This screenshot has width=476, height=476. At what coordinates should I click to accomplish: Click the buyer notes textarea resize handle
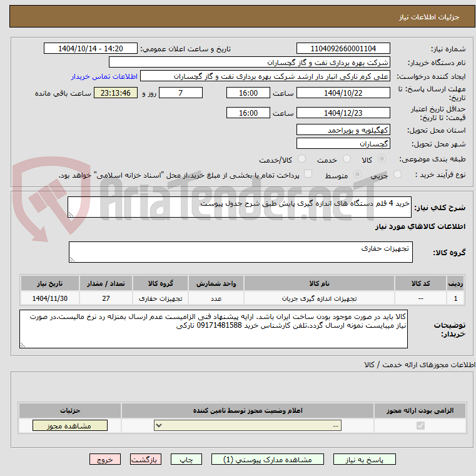tap(23, 345)
